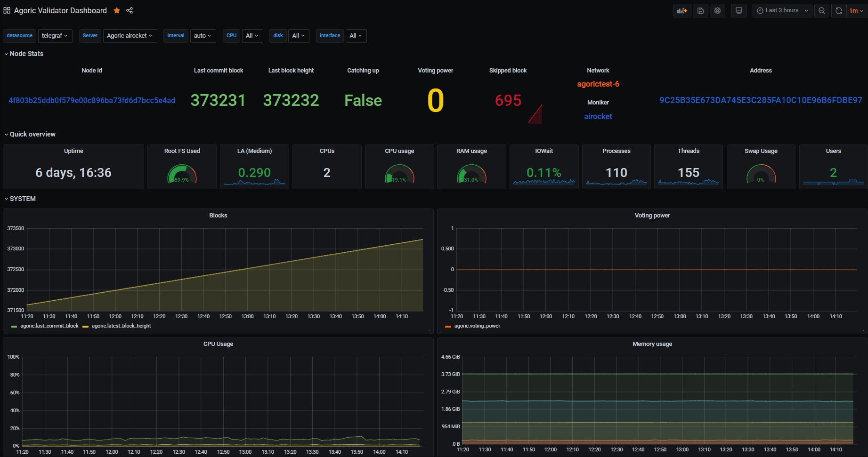Toggle agoric.latest_block_height legend series
The width and height of the screenshot is (868, 457).
[x=121, y=326]
